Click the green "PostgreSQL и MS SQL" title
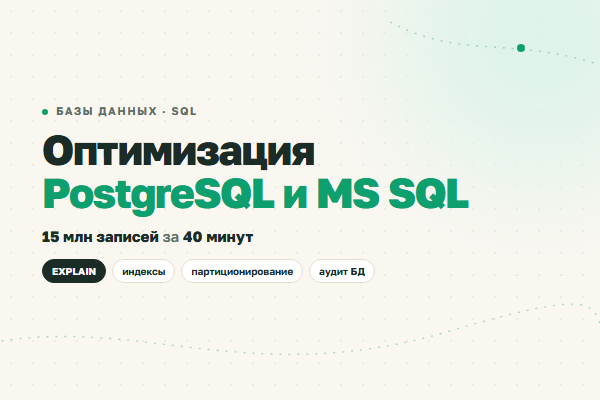The width and height of the screenshot is (600, 400). pyautogui.click(x=256, y=195)
